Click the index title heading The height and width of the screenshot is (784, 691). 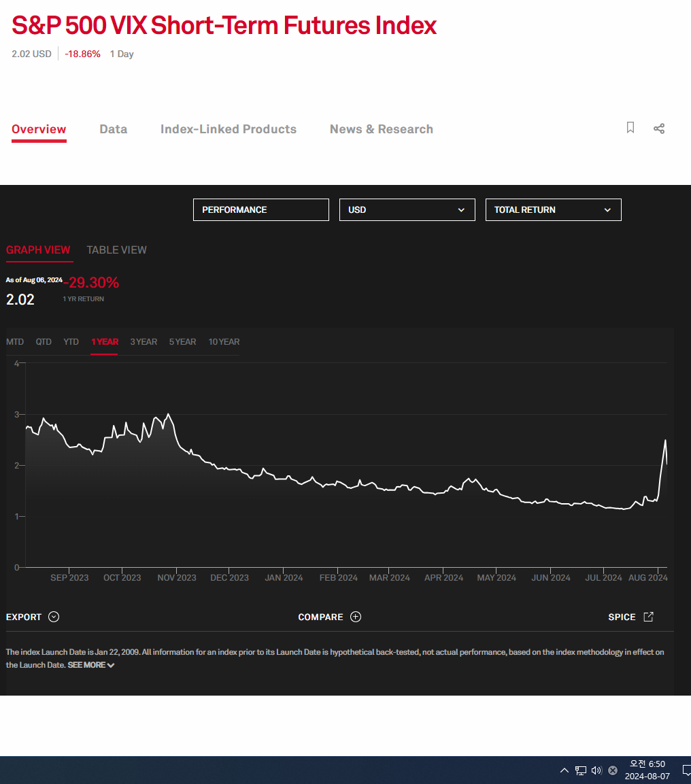224,25
